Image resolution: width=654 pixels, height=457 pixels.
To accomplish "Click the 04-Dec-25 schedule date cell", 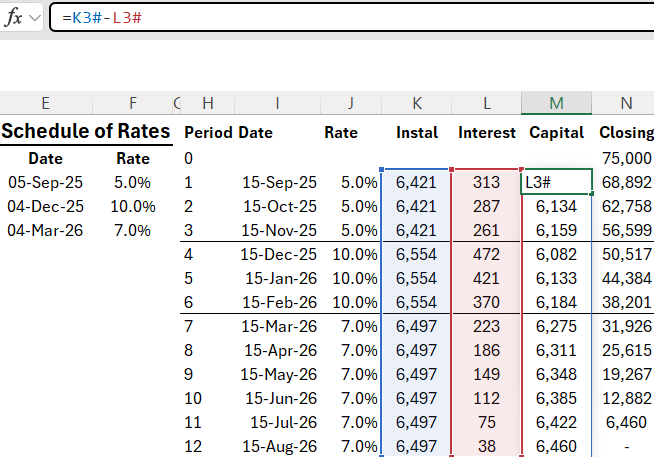I will (x=45, y=206).
